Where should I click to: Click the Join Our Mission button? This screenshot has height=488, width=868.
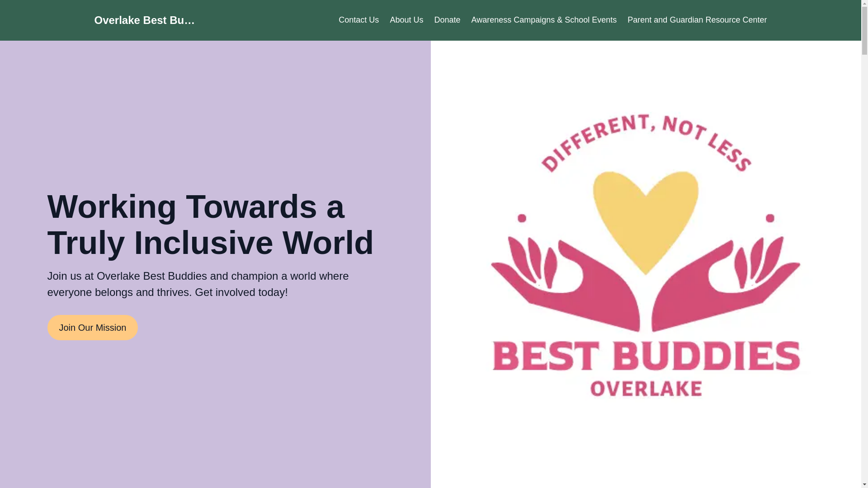pyautogui.click(x=92, y=328)
